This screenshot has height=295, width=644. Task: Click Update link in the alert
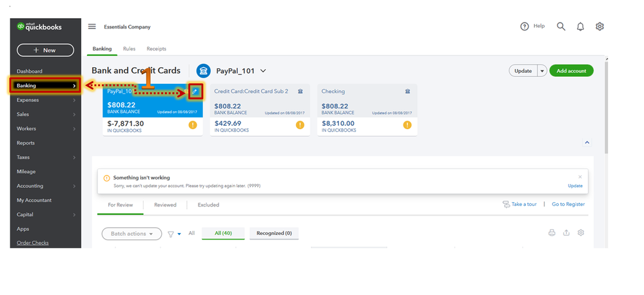pos(575,186)
